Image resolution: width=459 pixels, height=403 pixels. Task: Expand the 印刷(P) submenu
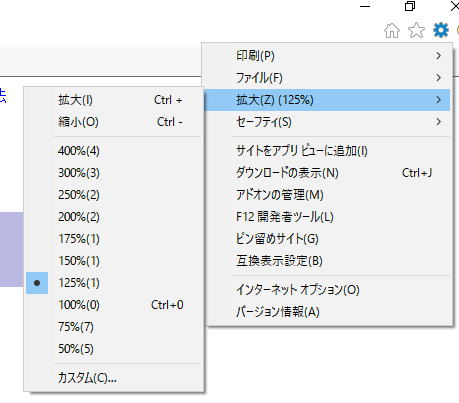coord(327,56)
